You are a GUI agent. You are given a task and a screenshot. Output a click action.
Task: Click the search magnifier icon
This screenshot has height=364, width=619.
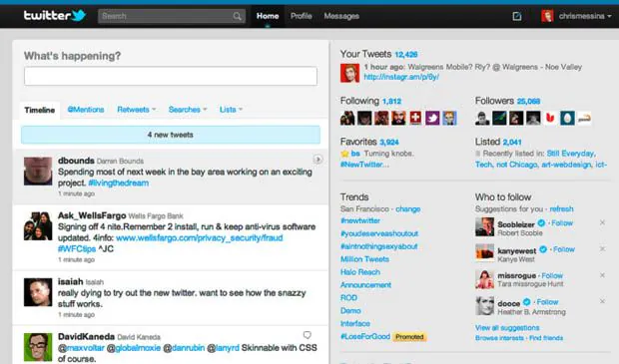pos(237,16)
